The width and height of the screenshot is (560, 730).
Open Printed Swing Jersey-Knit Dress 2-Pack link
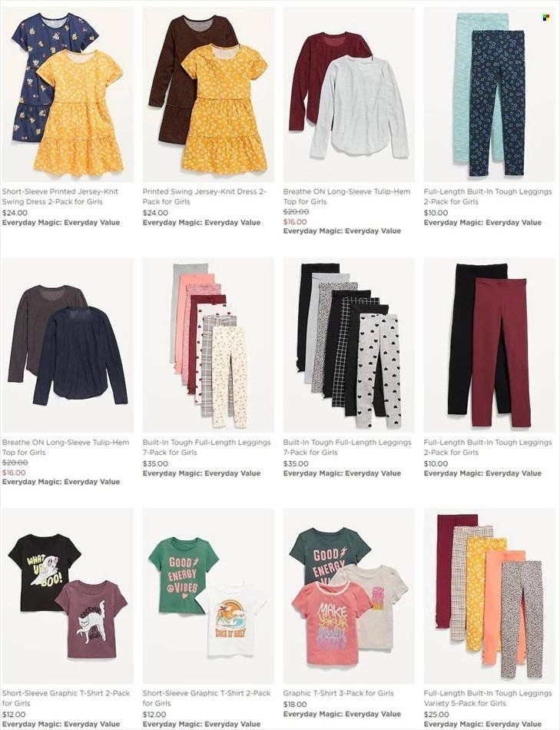tap(204, 197)
